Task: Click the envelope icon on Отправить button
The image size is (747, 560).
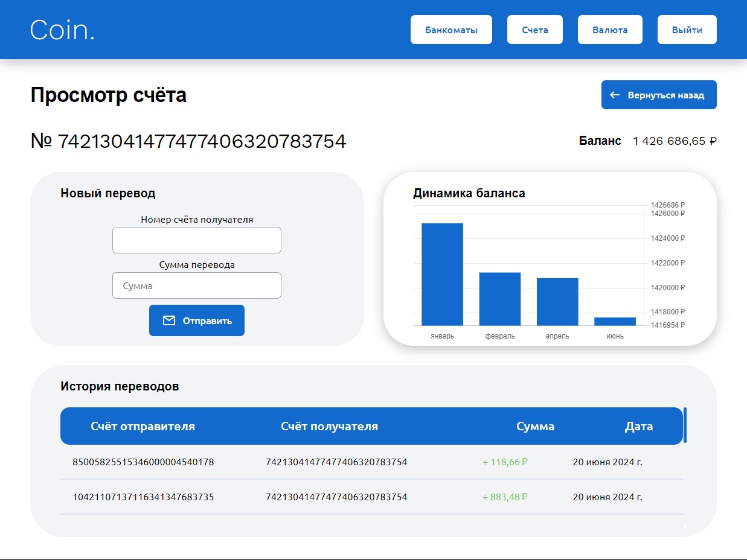Action: [169, 320]
